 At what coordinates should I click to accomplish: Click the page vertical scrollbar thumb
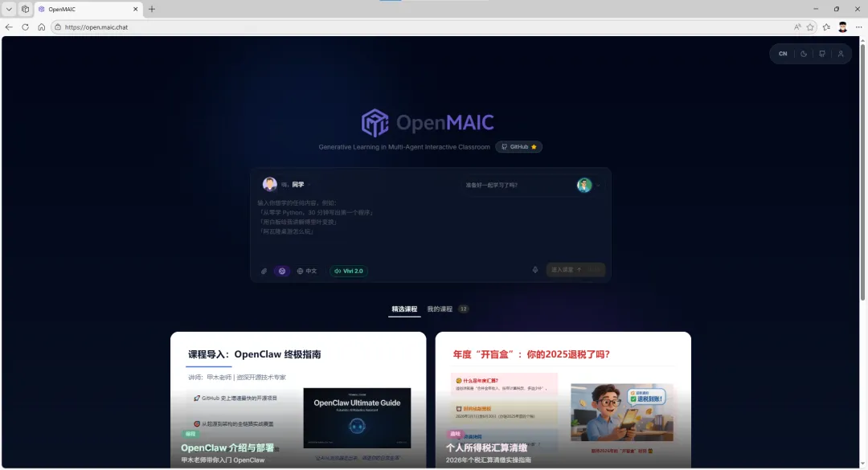click(862, 172)
